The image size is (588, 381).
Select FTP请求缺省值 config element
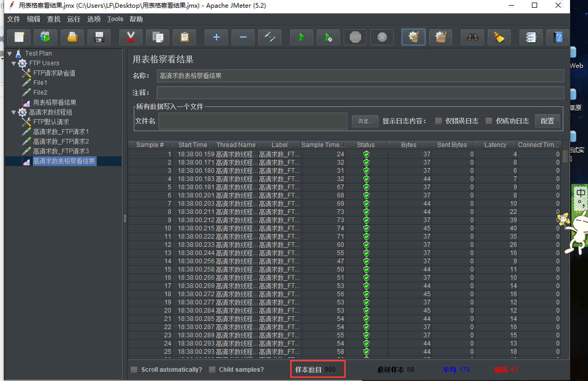pos(54,73)
